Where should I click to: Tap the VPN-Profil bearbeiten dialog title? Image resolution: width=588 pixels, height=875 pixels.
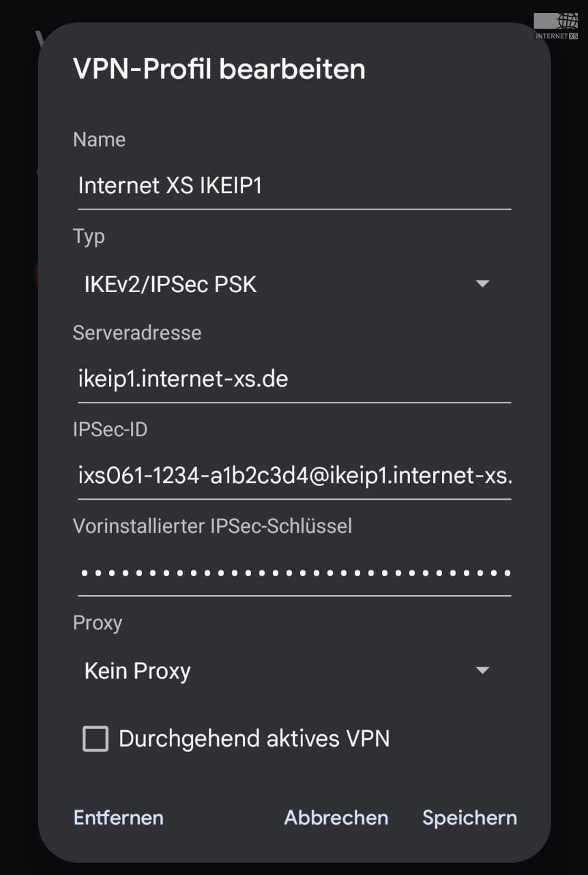(219, 70)
